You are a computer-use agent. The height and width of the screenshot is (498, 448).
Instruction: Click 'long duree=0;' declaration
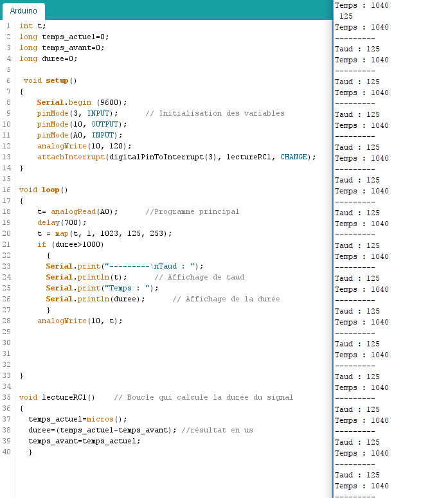(48, 58)
